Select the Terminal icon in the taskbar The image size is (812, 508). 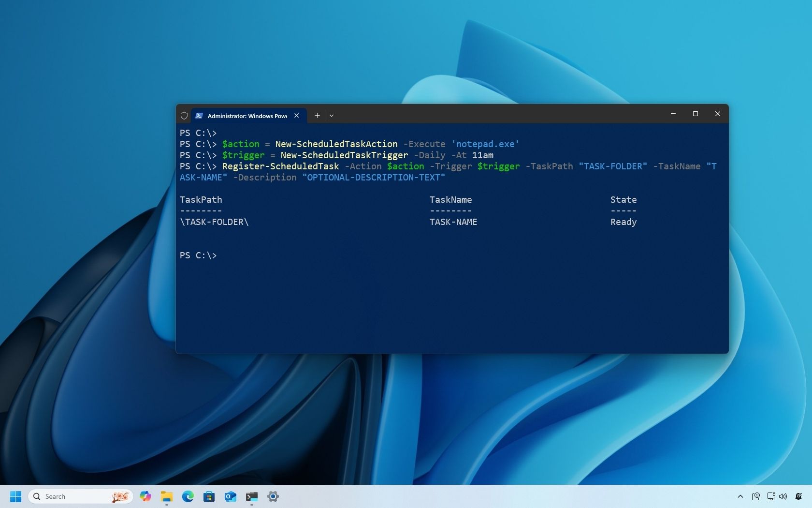252,496
